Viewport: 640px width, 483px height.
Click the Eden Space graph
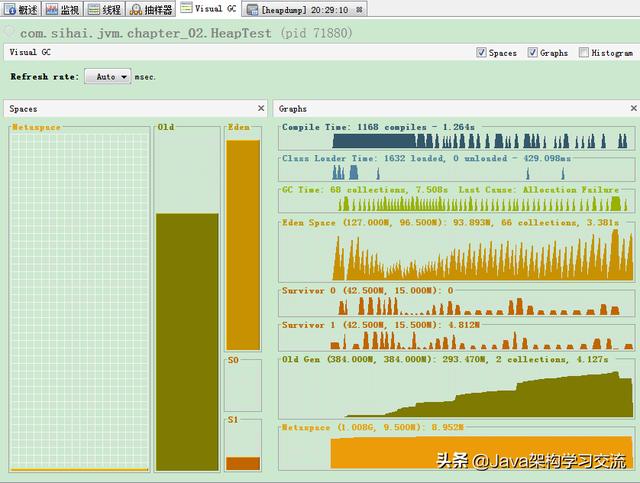click(456, 254)
